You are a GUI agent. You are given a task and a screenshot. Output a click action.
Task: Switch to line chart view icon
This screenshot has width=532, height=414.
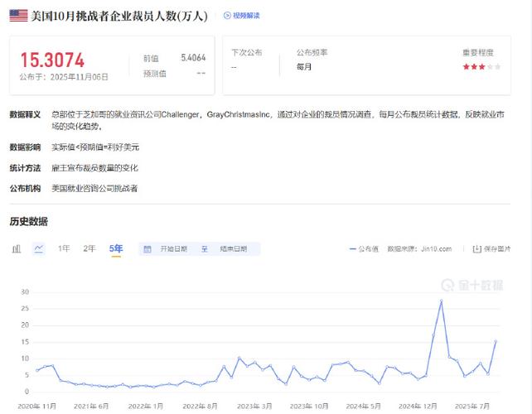(x=39, y=249)
